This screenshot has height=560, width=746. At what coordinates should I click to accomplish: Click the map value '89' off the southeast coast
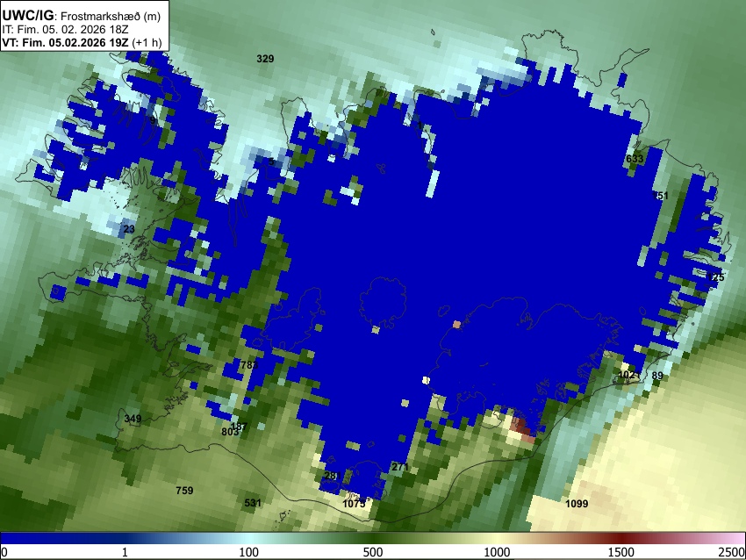657,376
